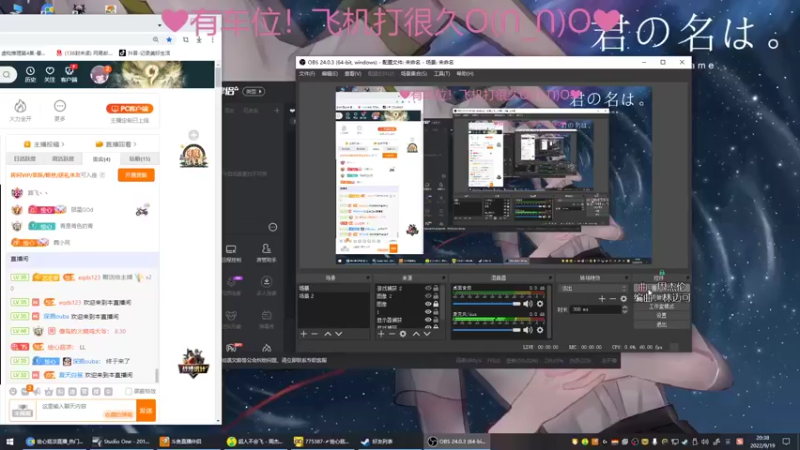Screen dimensions: 800x450
Task: Toggle the lock of 游戏捕获 2 source
Action: click(x=436, y=288)
